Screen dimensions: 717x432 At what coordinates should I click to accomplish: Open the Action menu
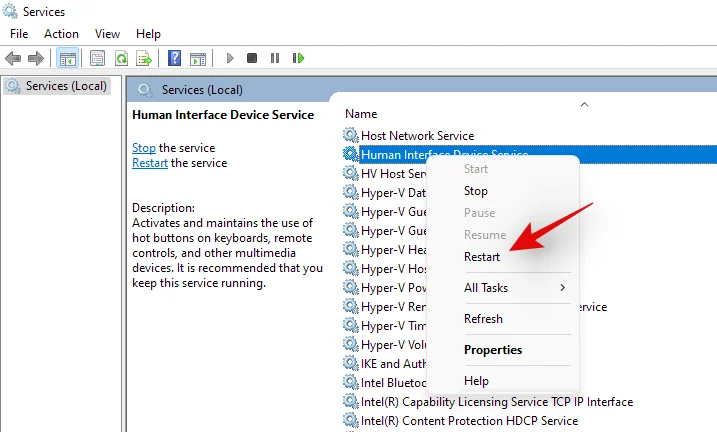[x=61, y=34]
